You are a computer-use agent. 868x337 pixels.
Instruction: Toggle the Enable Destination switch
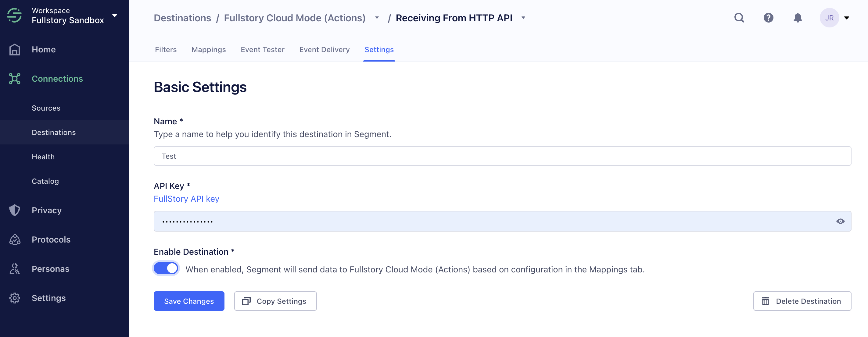pos(166,269)
